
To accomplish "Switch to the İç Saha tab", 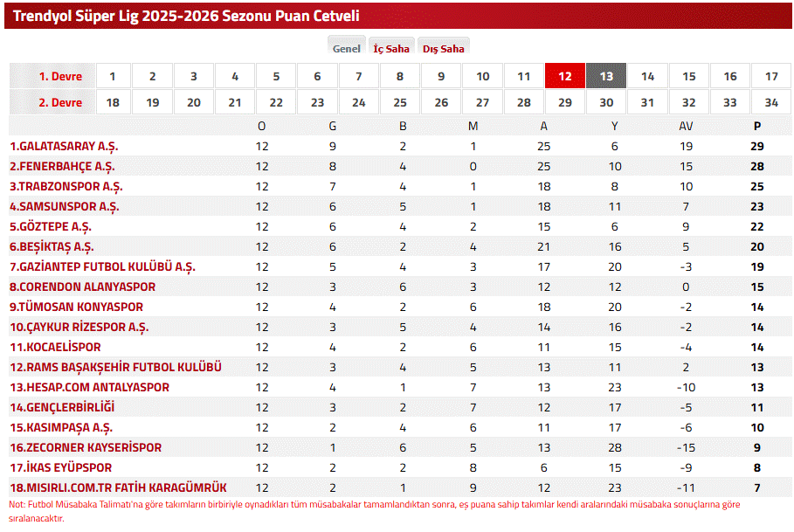I will pos(391,49).
